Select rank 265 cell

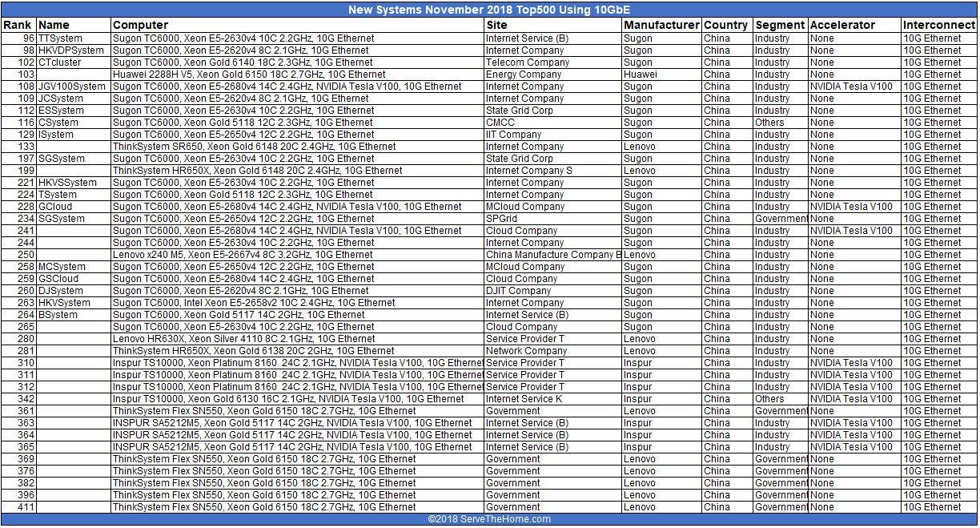18,327
